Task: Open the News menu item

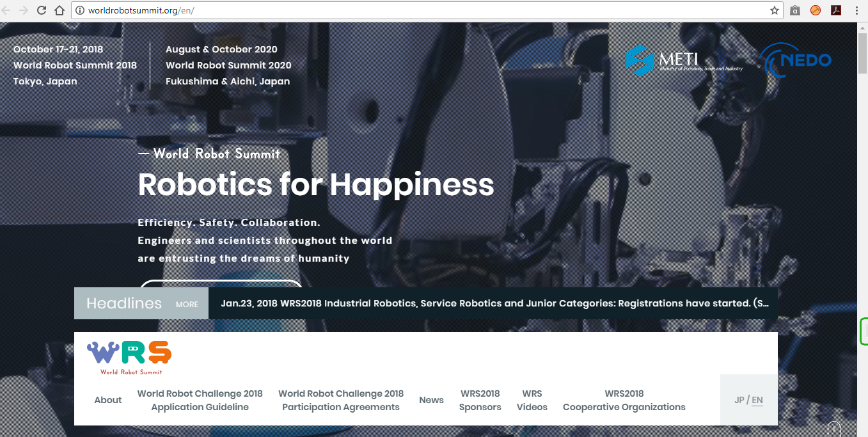Action: 431,400
